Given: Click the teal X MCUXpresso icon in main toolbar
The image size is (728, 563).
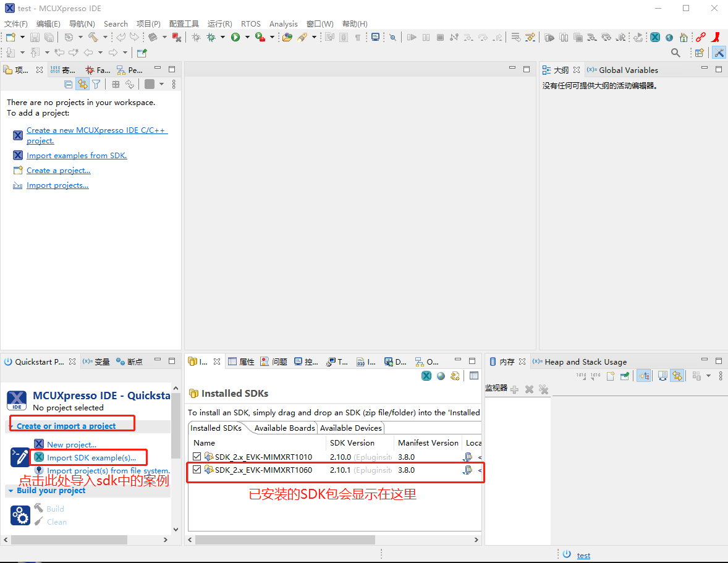Looking at the screenshot, I should (x=655, y=37).
